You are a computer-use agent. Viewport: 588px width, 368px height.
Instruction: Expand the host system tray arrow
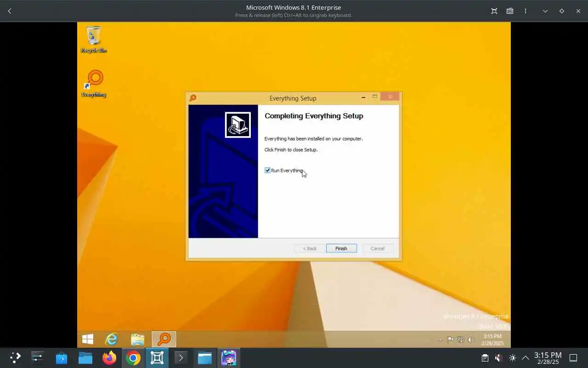pos(526,358)
